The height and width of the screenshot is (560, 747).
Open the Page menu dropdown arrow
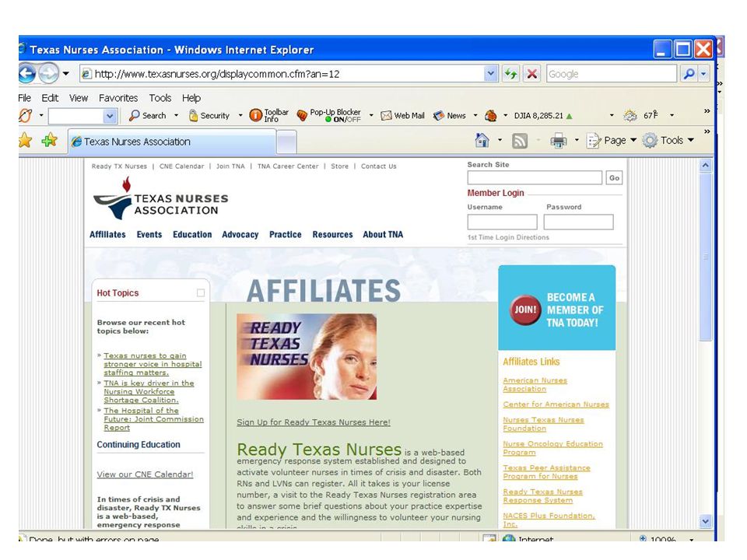pyautogui.click(x=633, y=141)
